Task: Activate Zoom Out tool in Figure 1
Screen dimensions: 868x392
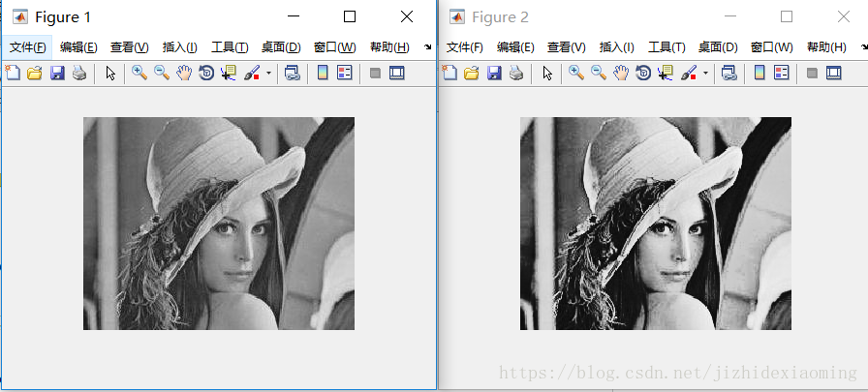Action: (162, 73)
